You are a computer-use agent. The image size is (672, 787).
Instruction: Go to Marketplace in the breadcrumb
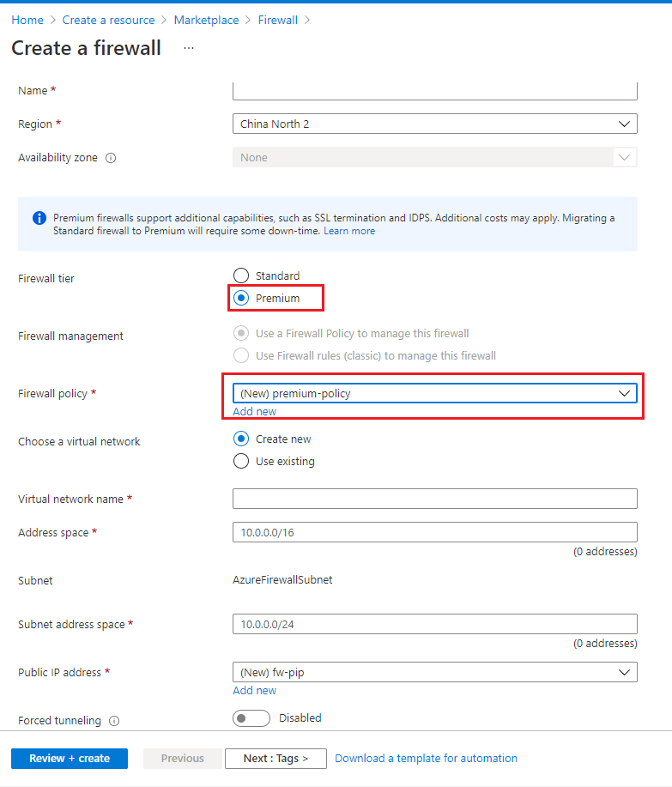pos(206,20)
